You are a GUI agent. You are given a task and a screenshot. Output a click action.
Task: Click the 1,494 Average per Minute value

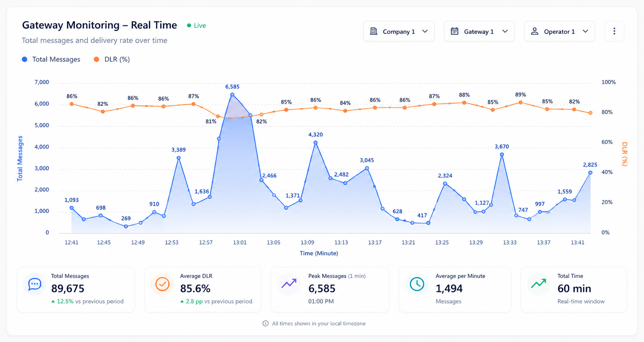click(449, 288)
